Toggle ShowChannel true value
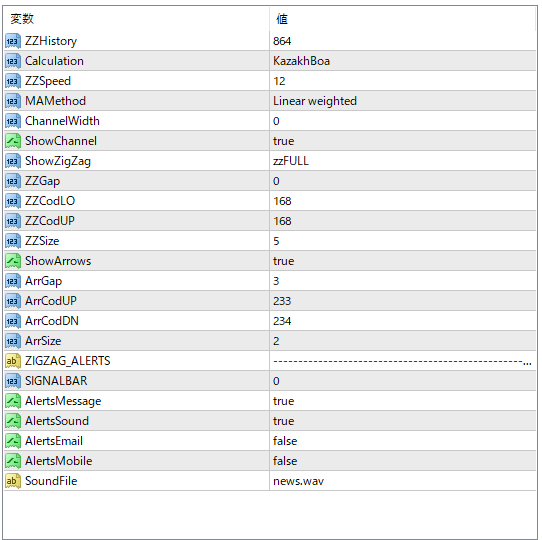542x540 pixels. [403, 141]
